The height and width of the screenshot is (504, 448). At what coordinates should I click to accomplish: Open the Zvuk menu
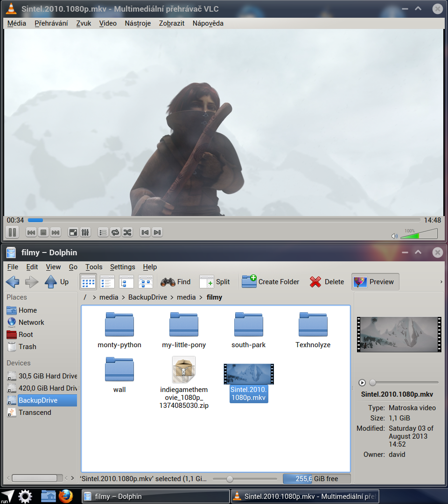(x=84, y=23)
